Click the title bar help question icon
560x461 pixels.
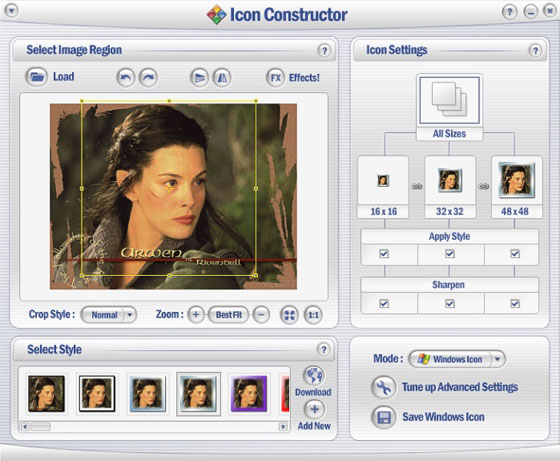510,12
